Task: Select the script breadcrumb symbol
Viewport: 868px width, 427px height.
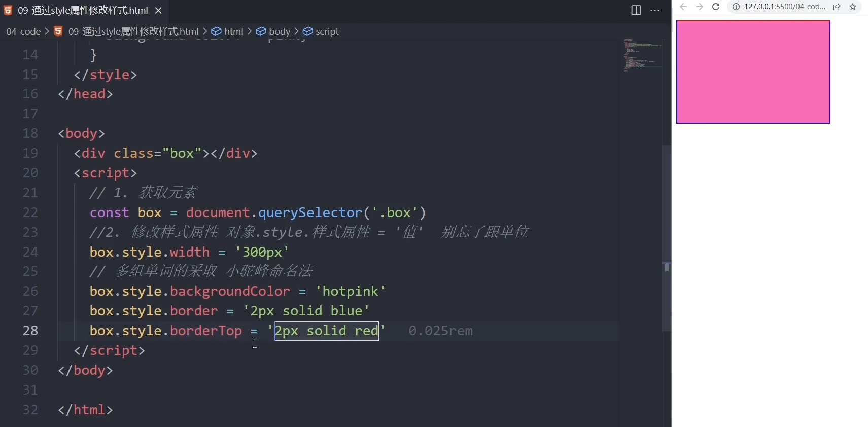Action: (327, 31)
